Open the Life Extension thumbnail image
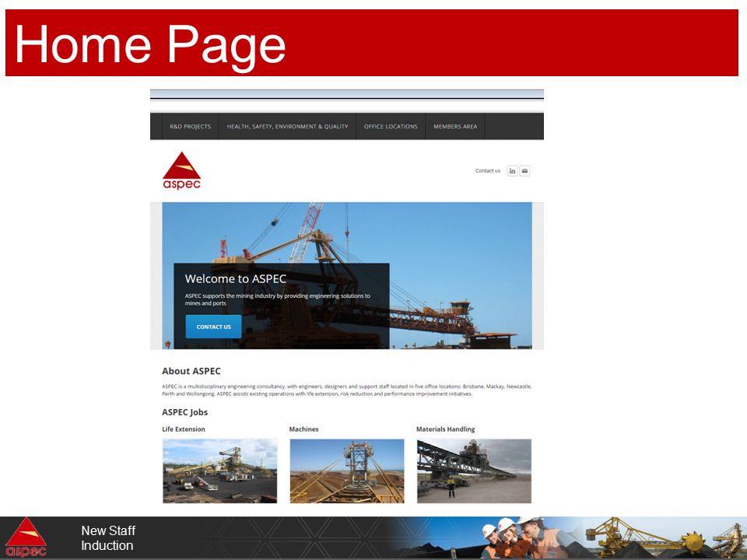 coord(219,471)
